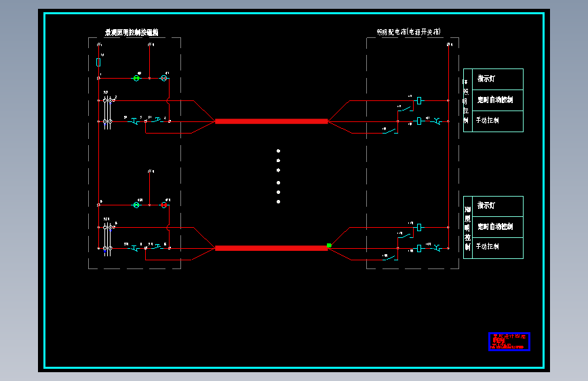
Task: Select the upper thick red cable bar
Action: [271, 121]
